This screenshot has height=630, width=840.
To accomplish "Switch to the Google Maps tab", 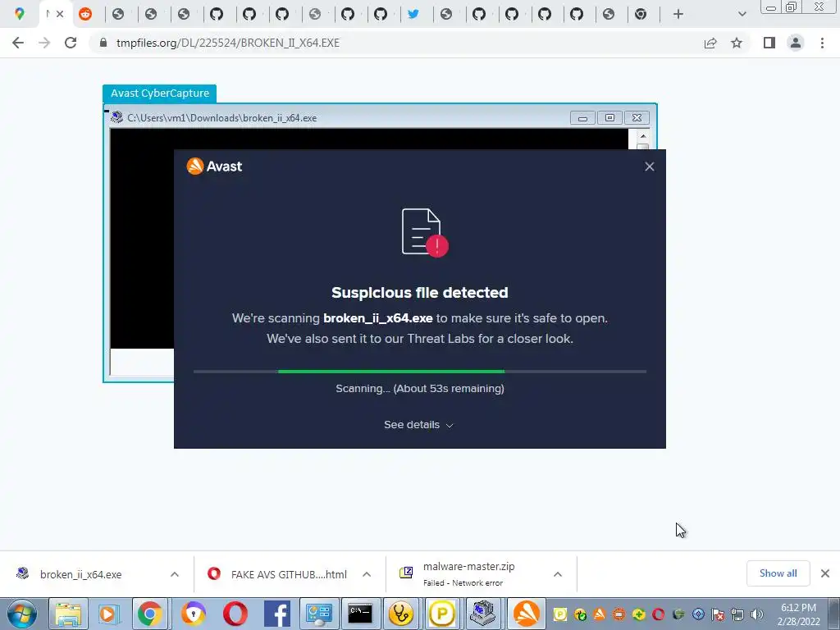I will point(20,15).
